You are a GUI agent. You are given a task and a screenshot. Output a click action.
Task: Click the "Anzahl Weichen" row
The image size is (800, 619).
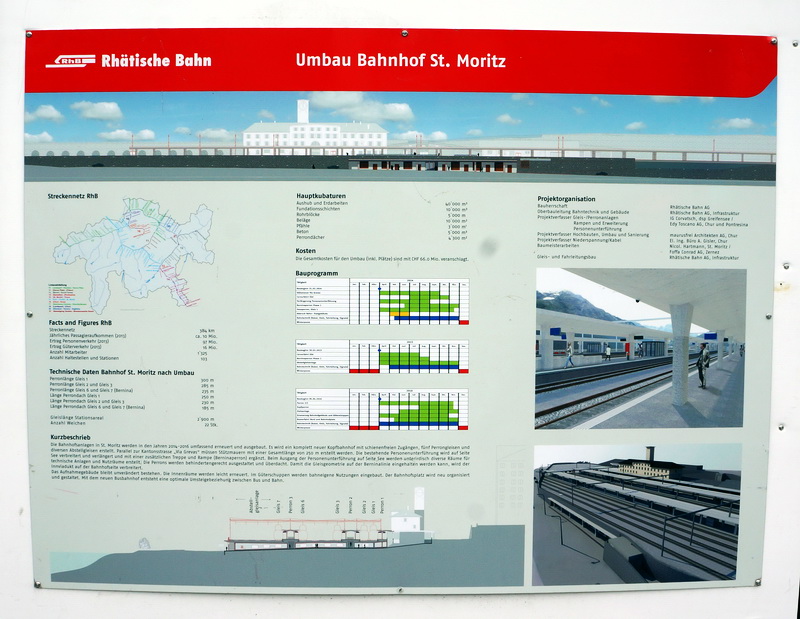[x=133, y=424]
